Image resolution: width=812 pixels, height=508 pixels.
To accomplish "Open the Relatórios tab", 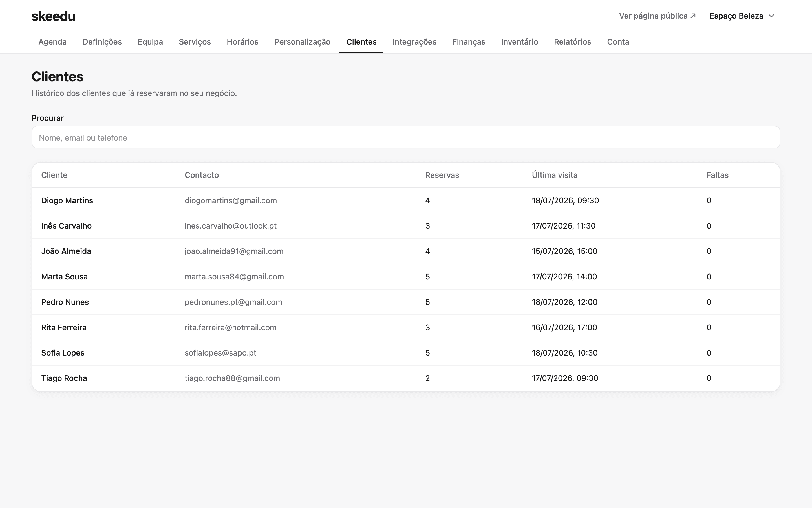I will point(572,42).
